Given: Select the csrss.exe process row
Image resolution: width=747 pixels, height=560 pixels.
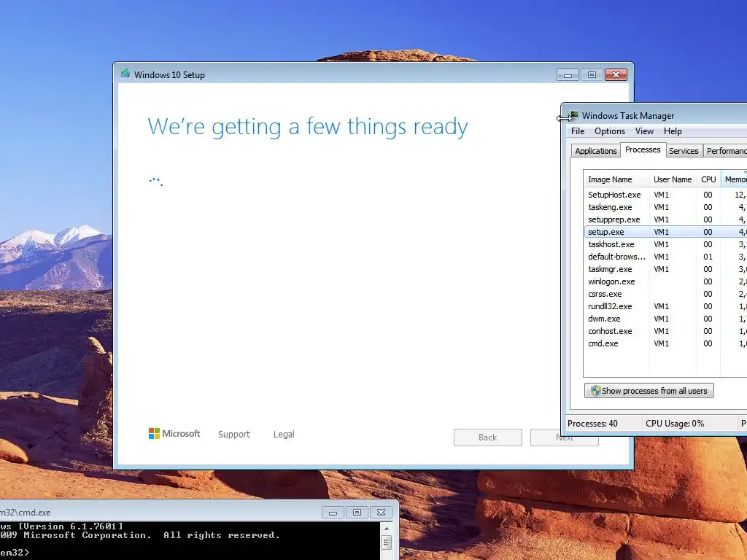Looking at the screenshot, I should point(665,294).
